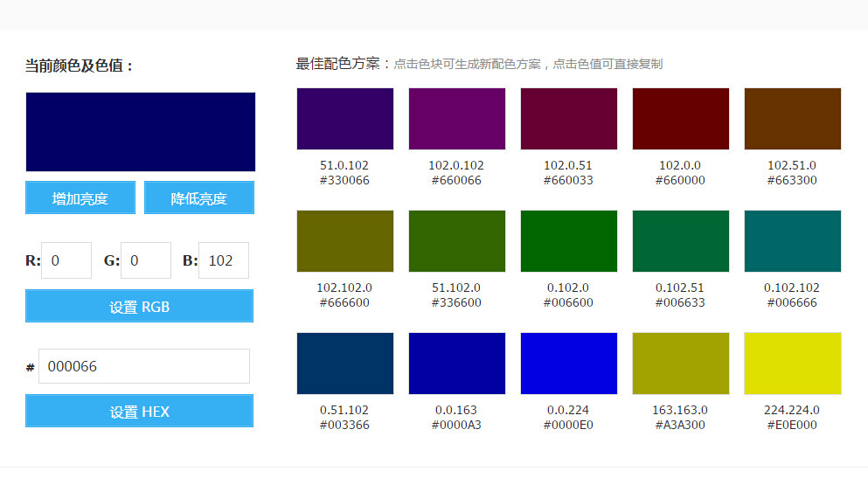This screenshot has width=868, height=478.
Task: Click the olive #666600 swatch
Action: point(345,241)
